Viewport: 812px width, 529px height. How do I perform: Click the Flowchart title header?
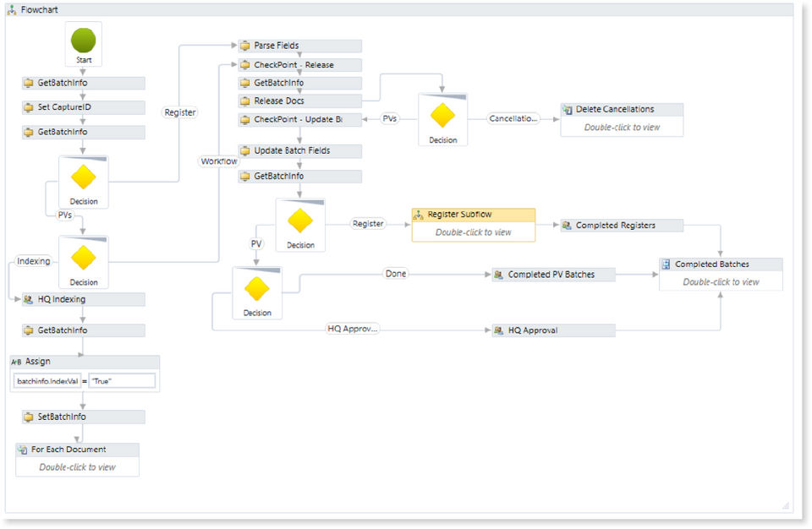click(x=39, y=9)
